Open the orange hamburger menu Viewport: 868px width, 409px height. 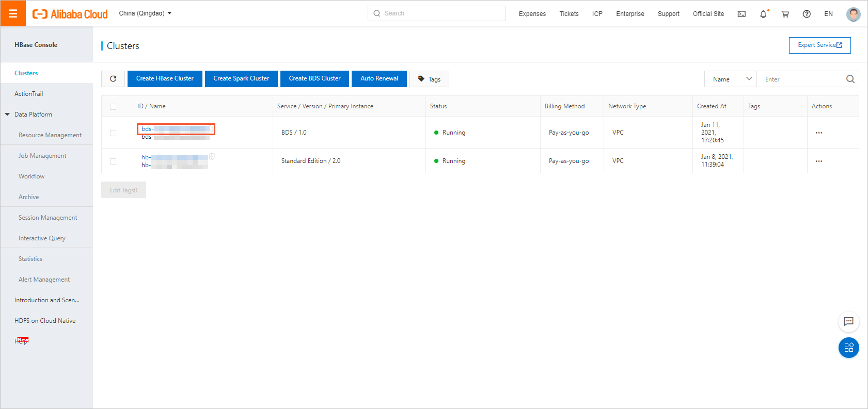tap(13, 13)
